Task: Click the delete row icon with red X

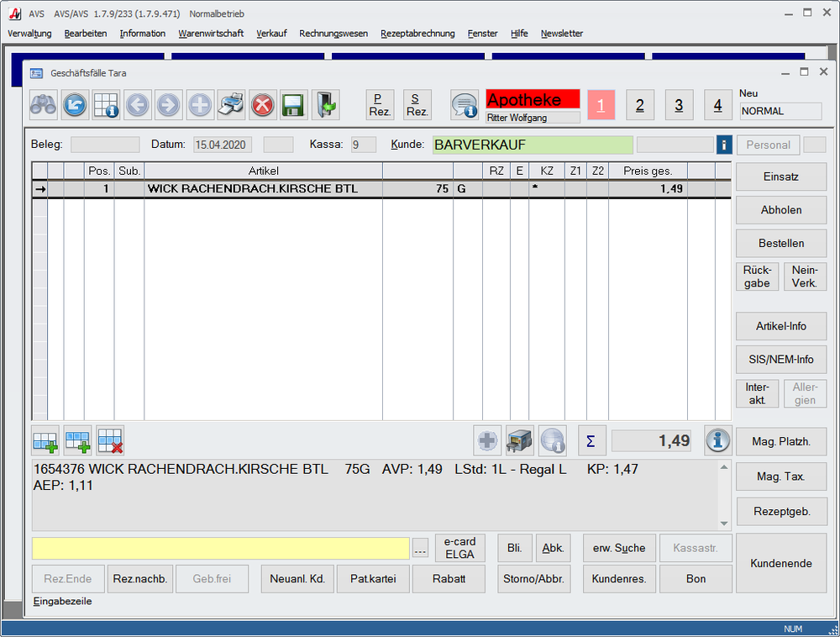Action: [110, 440]
